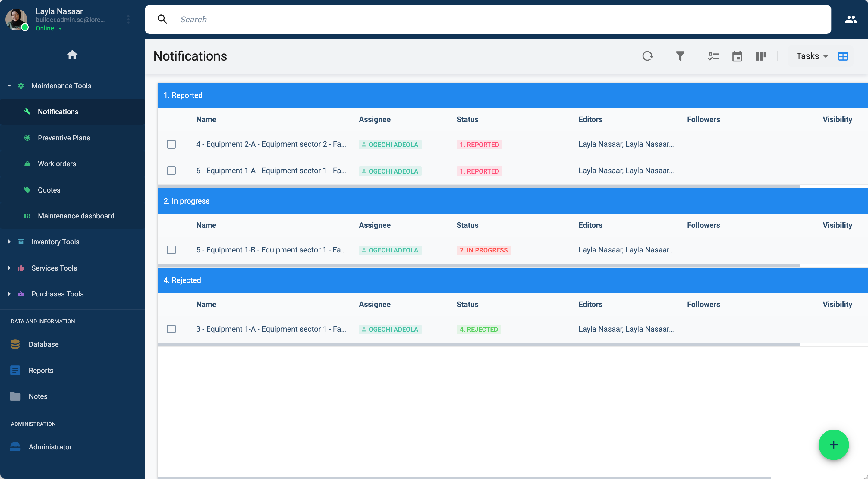Open the Notes sidebar label
868x479 pixels.
(x=38, y=396)
